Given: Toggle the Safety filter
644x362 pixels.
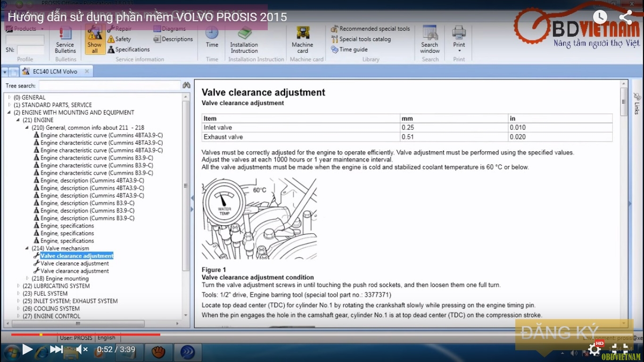Looking at the screenshot, I should (x=119, y=39).
